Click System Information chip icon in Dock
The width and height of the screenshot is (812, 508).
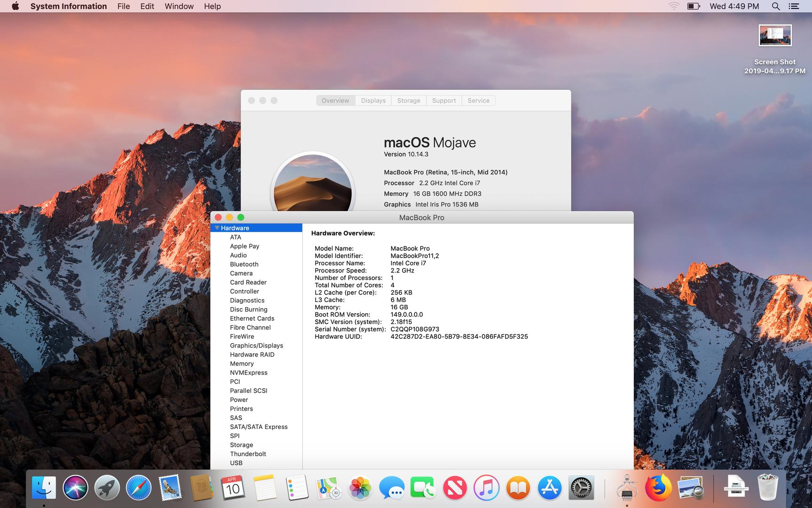pos(626,487)
